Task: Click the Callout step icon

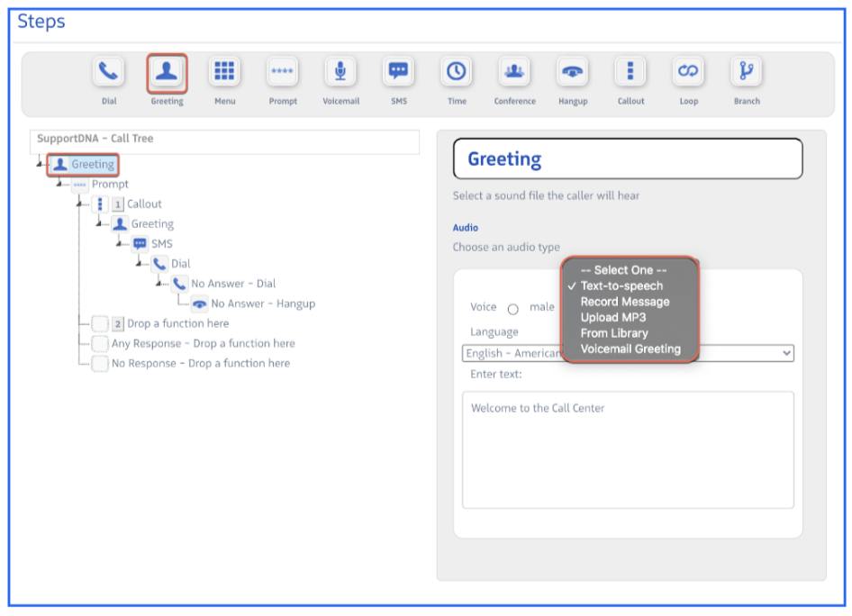Action: coord(630,72)
